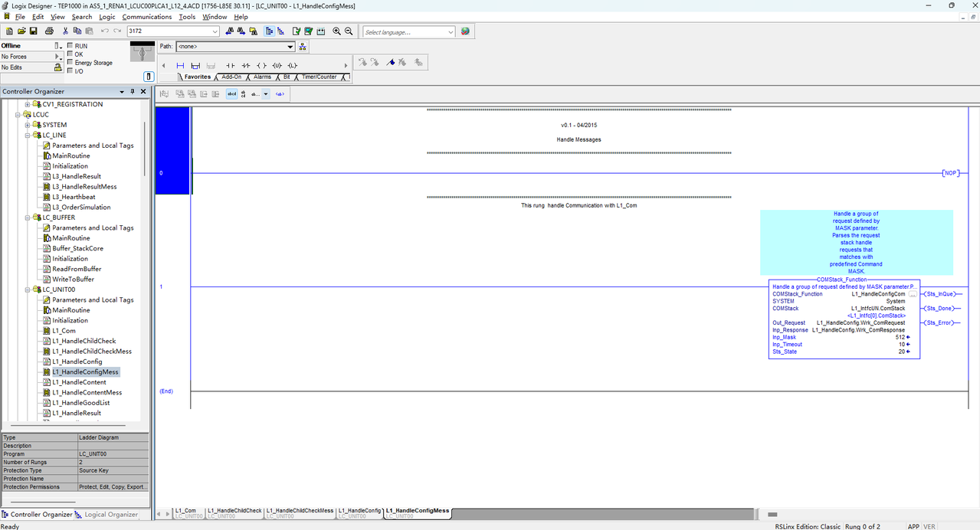Open the tag search combo box showing 3172
This screenshot has height=530, width=980.
(173, 31)
